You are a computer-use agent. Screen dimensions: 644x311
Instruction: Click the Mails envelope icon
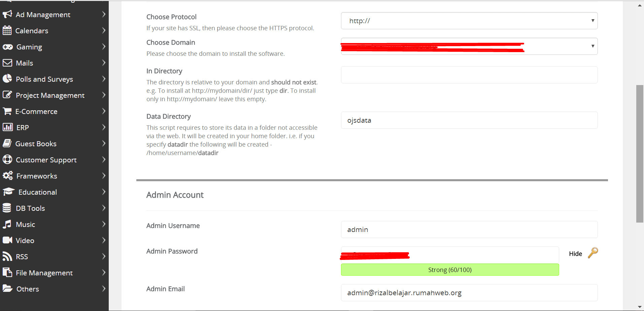click(x=7, y=63)
